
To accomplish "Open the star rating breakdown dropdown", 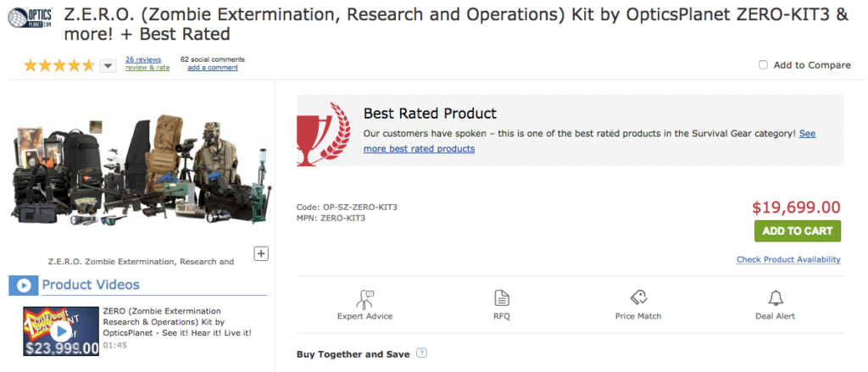I will [108, 66].
